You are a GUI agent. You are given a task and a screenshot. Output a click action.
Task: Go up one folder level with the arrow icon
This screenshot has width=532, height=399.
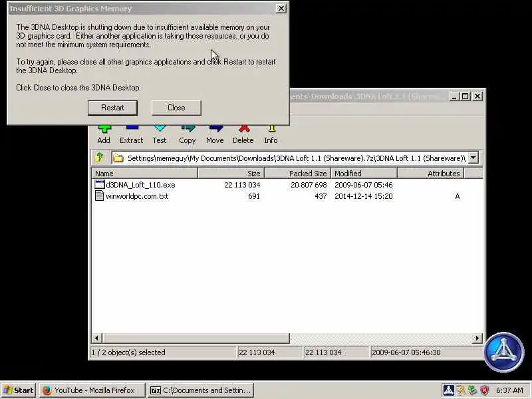pyautogui.click(x=100, y=158)
